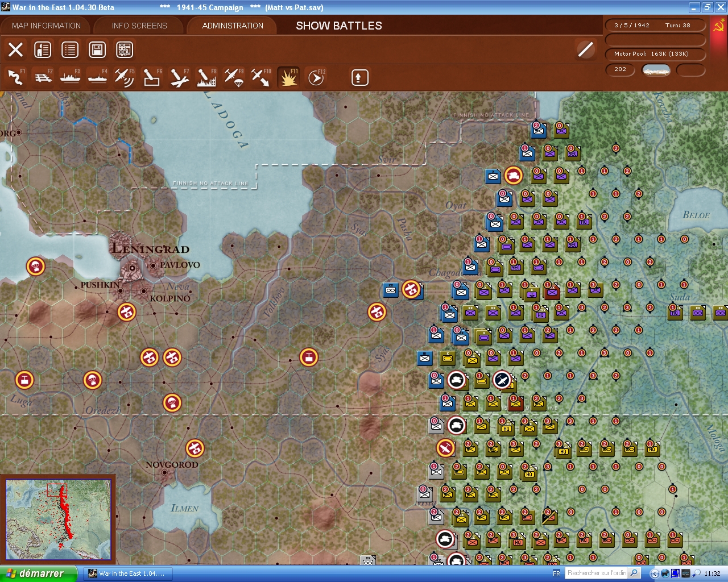Select the Leningrad city hex
Screen dimensions: 728x582
point(132,267)
